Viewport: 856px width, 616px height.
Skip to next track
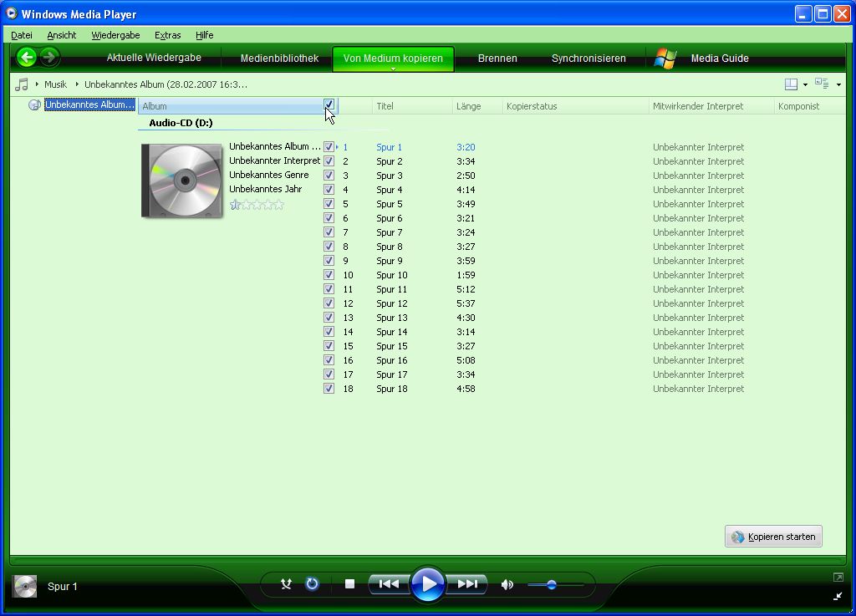pyautogui.click(x=467, y=584)
